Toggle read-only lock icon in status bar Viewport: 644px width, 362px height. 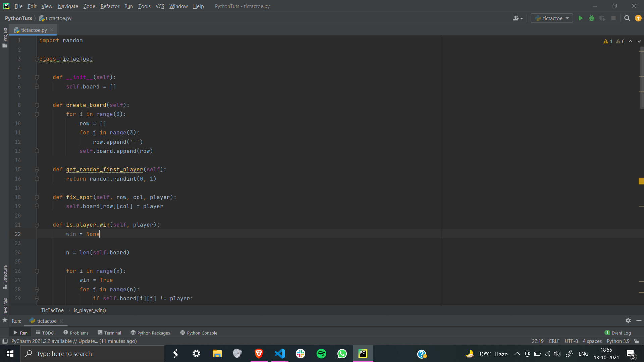(636, 341)
